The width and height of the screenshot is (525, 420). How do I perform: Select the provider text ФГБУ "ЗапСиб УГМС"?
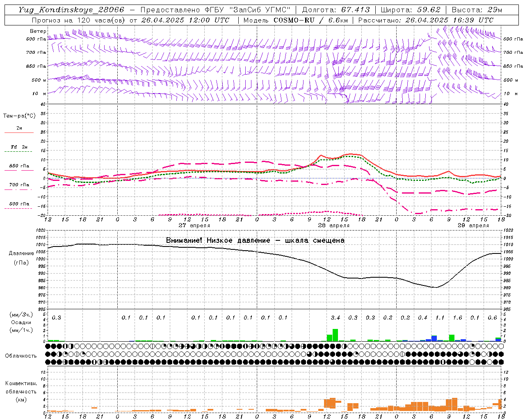coord(247,10)
